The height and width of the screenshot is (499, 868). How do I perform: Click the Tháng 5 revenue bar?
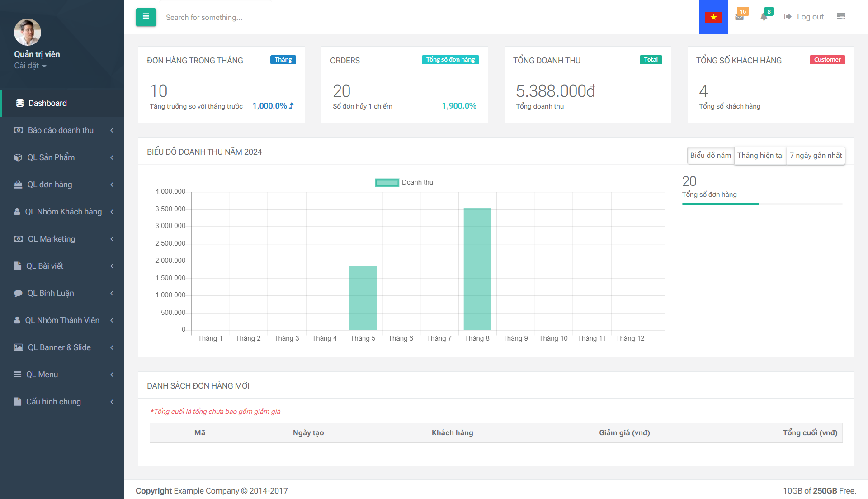pos(363,298)
